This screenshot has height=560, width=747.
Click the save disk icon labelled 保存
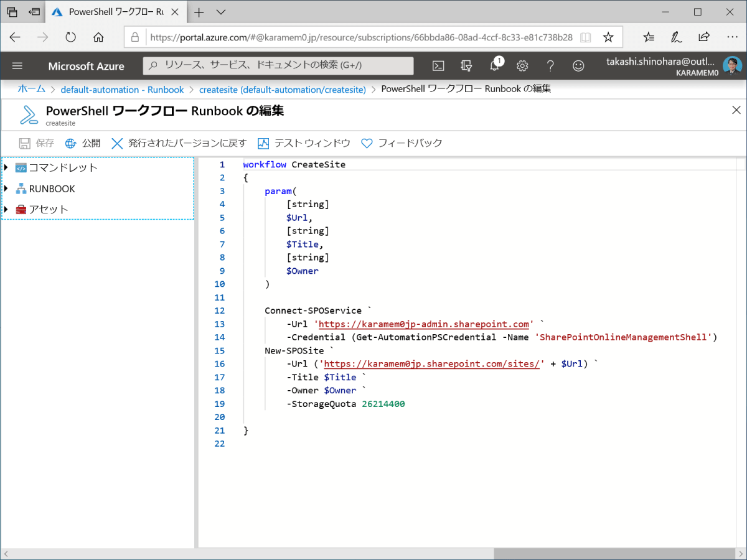pos(25,143)
